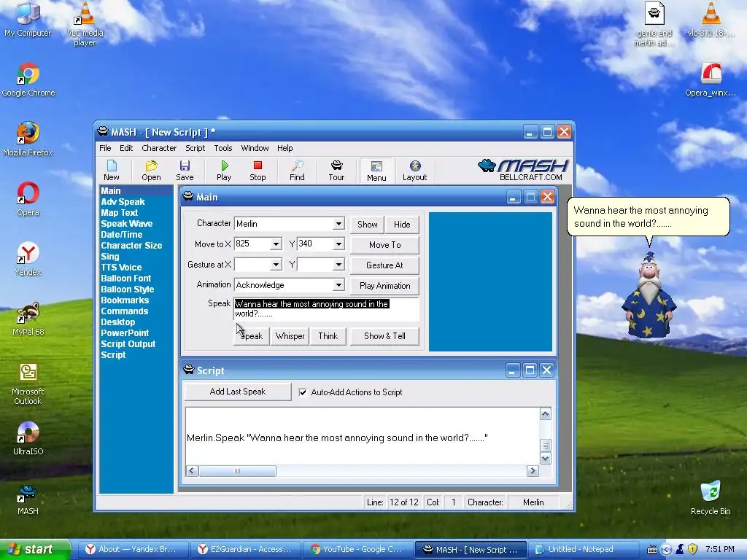The image size is (747, 560).
Task: Select the MyPal 68 desktop icon
Action: click(x=28, y=319)
